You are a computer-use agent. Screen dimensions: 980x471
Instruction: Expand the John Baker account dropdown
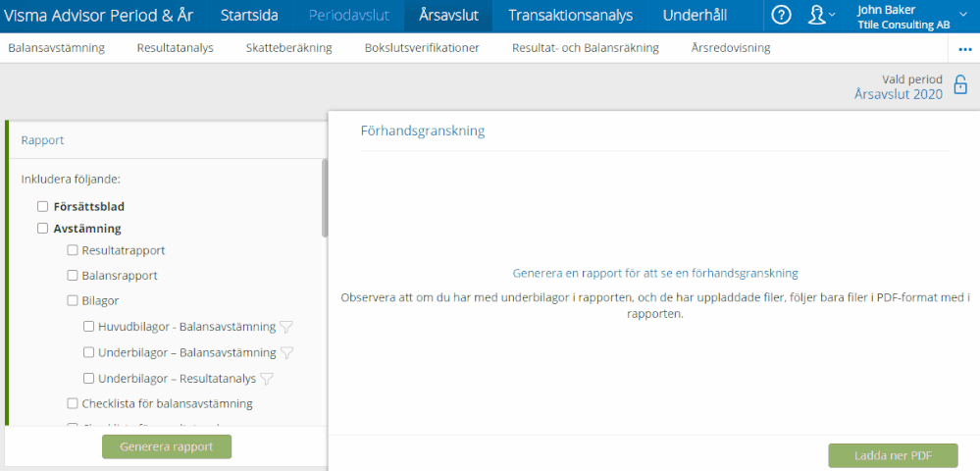tap(960, 15)
